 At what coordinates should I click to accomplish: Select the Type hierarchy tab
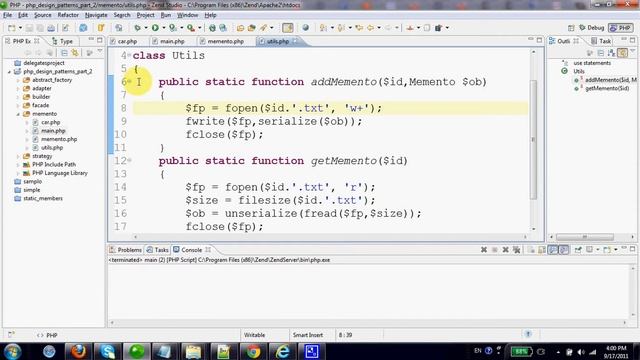coord(62,41)
